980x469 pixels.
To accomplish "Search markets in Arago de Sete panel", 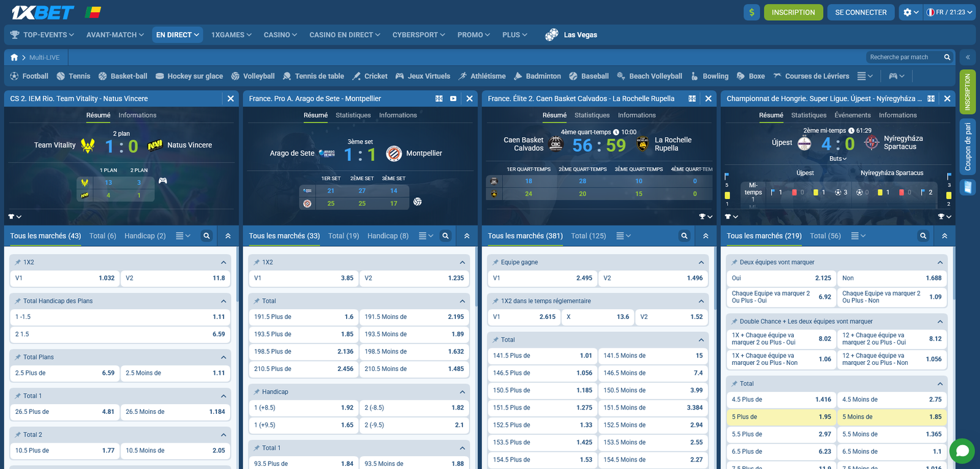I will click(445, 236).
